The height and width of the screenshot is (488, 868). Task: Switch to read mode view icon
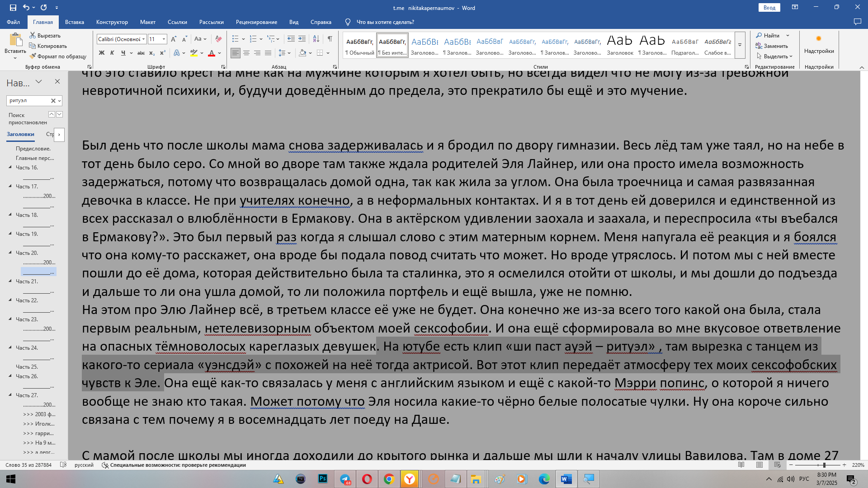(x=741, y=465)
